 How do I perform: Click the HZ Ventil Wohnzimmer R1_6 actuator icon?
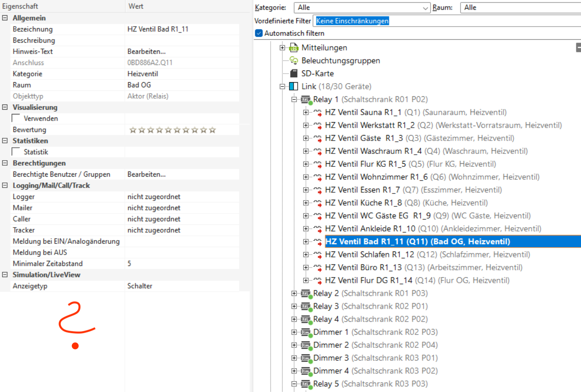(318, 177)
